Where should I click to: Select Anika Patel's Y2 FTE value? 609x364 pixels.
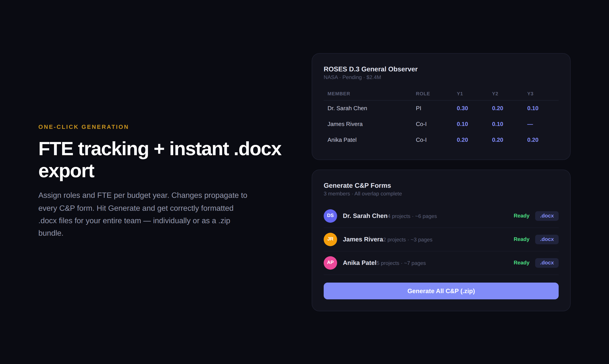coord(497,140)
